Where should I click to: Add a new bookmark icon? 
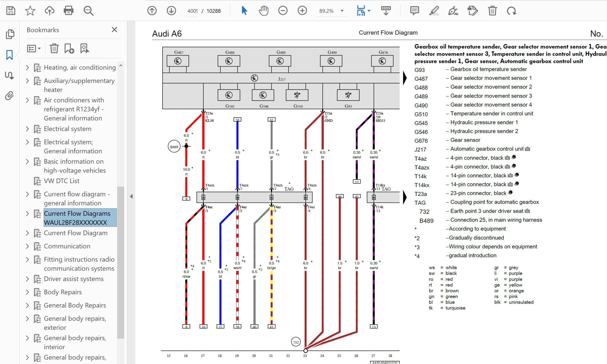pos(69,48)
